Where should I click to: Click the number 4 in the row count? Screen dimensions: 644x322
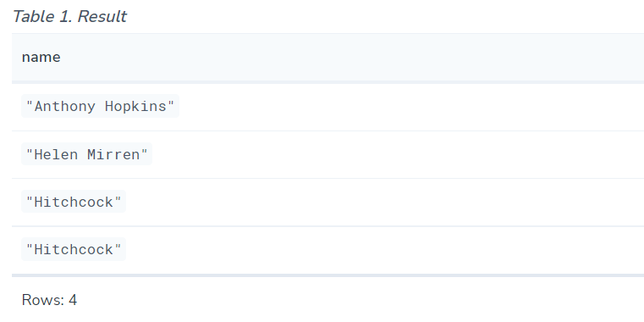click(73, 300)
